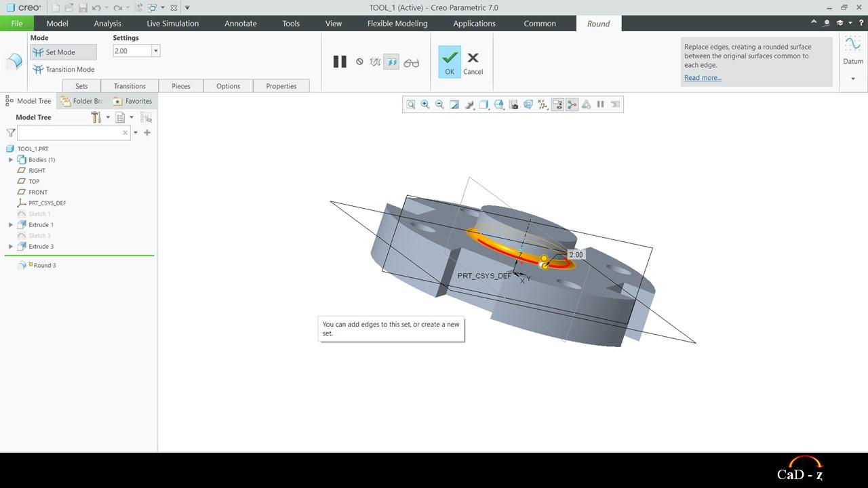The height and width of the screenshot is (488, 868).
Task: Click the Zoom Out magnifier icon
Action: [439, 104]
